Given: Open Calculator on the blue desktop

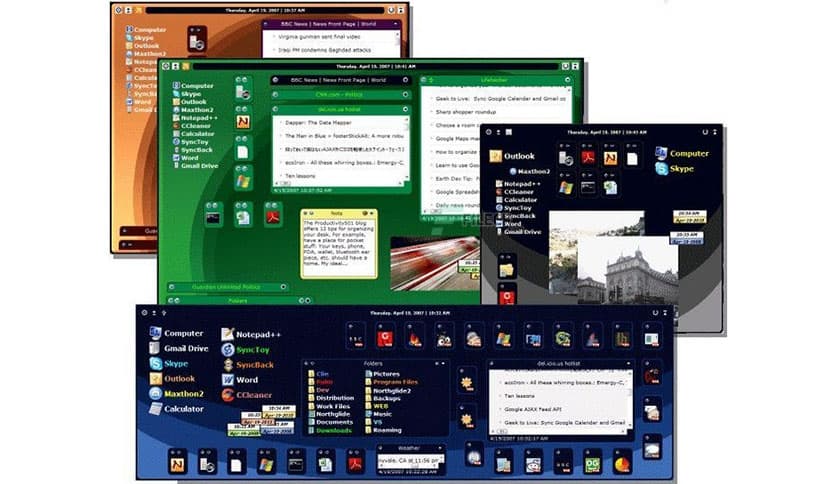Looking at the screenshot, I should [x=176, y=409].
